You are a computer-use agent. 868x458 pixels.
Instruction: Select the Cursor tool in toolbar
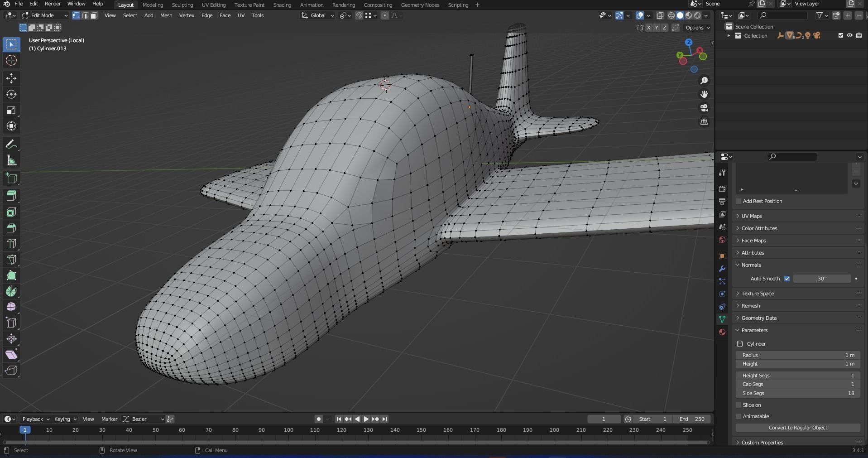(11, 60)
